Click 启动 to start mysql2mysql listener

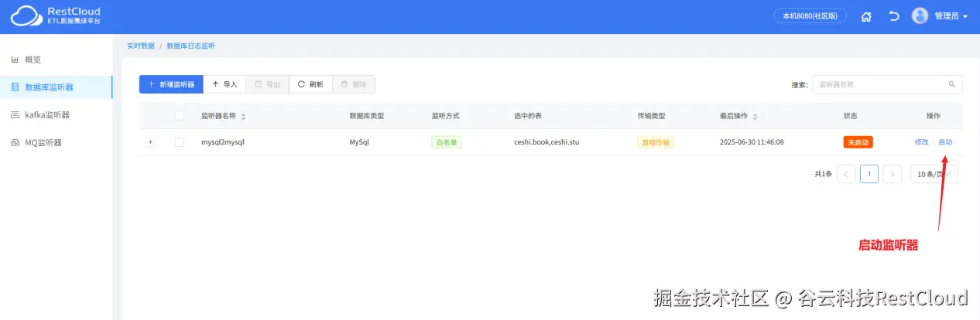click(x=945, y=142)
